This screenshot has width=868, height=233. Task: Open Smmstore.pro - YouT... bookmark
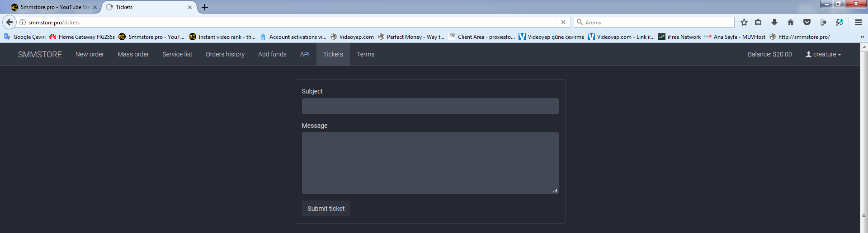click(151, 37)
